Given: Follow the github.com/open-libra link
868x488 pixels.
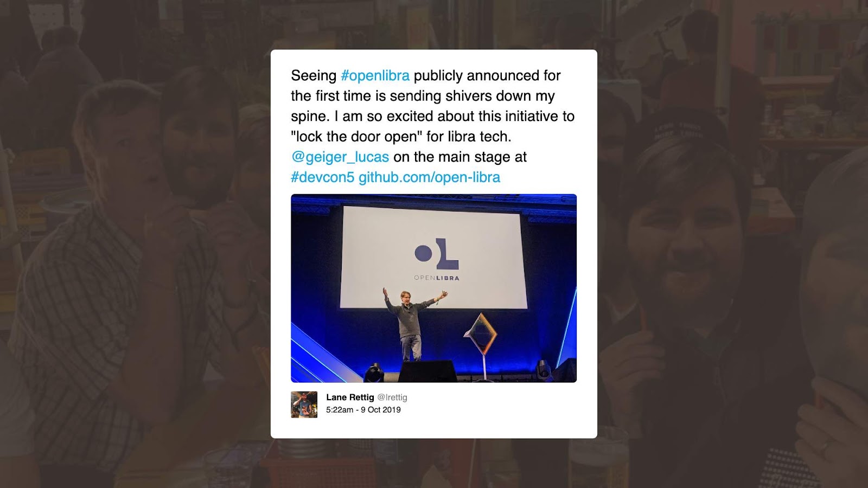Looking at the screenshot, I should pos(429,177).
